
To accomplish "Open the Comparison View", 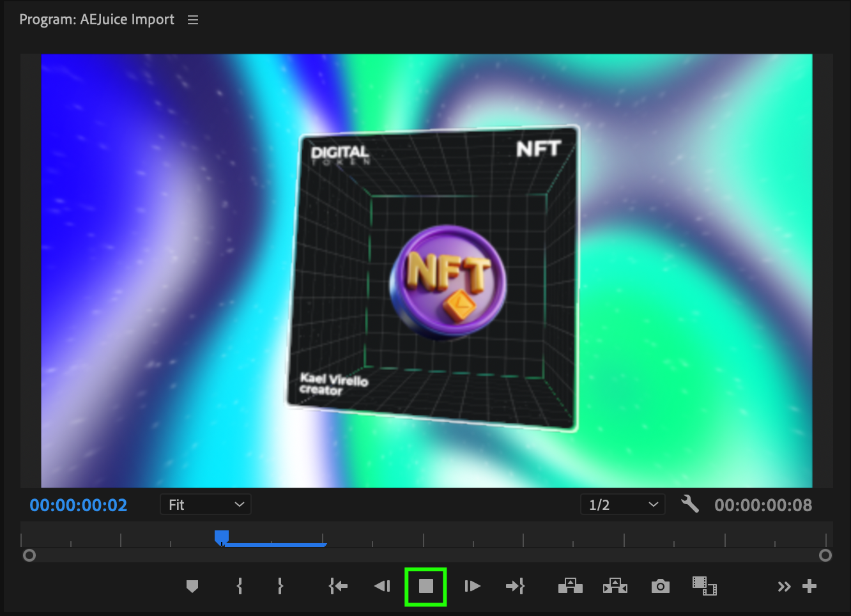I will pyautogui.click(x=704, y=586).
